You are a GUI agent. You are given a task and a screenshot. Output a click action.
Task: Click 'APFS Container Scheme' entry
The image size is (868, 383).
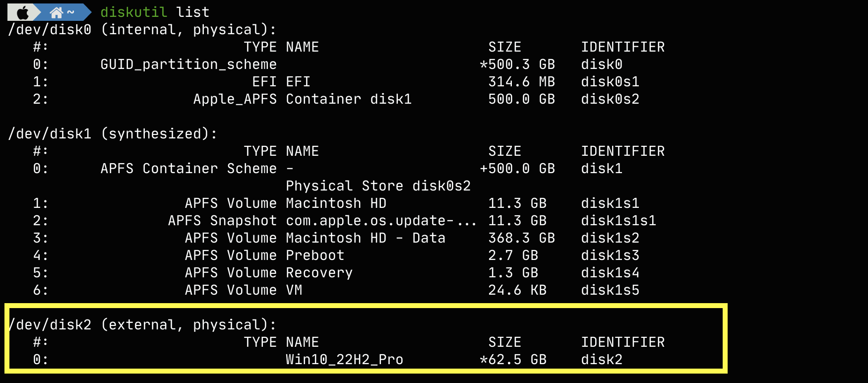188,169
